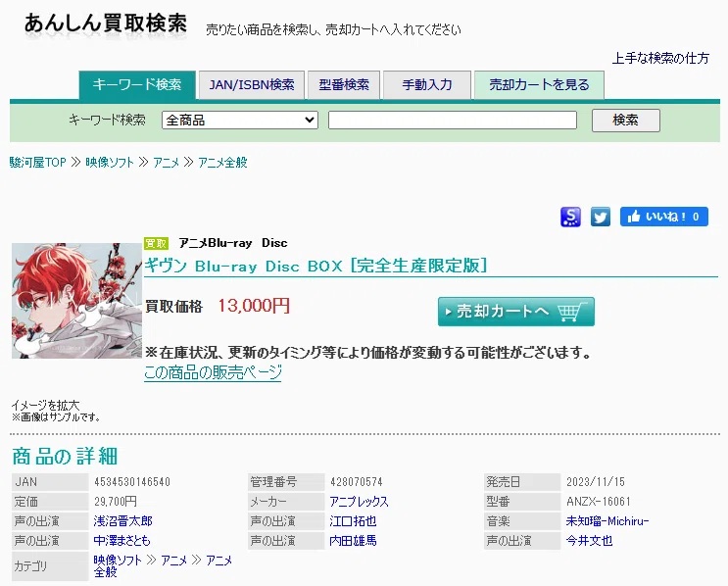Screen dimensions: 728x586
Task: Open voice actor 内田雄馬 link
Action: pyautogui.click(x=353, y=541)
